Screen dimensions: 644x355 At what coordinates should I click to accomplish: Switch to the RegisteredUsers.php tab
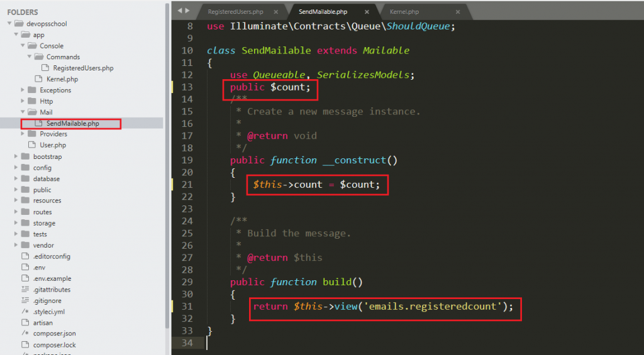[235, 11]
